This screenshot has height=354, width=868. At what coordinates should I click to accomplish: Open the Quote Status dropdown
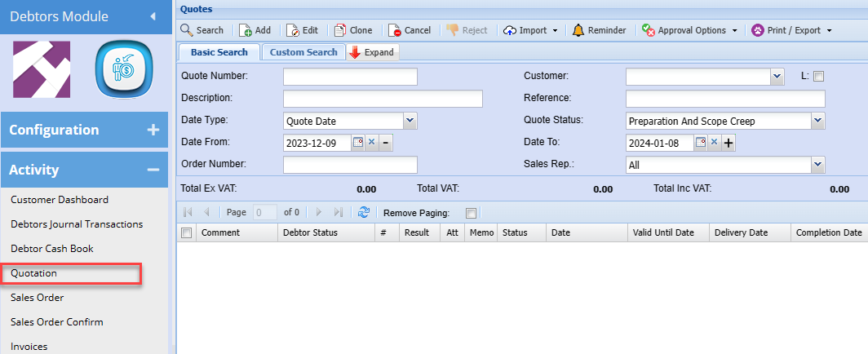point(818,121)
